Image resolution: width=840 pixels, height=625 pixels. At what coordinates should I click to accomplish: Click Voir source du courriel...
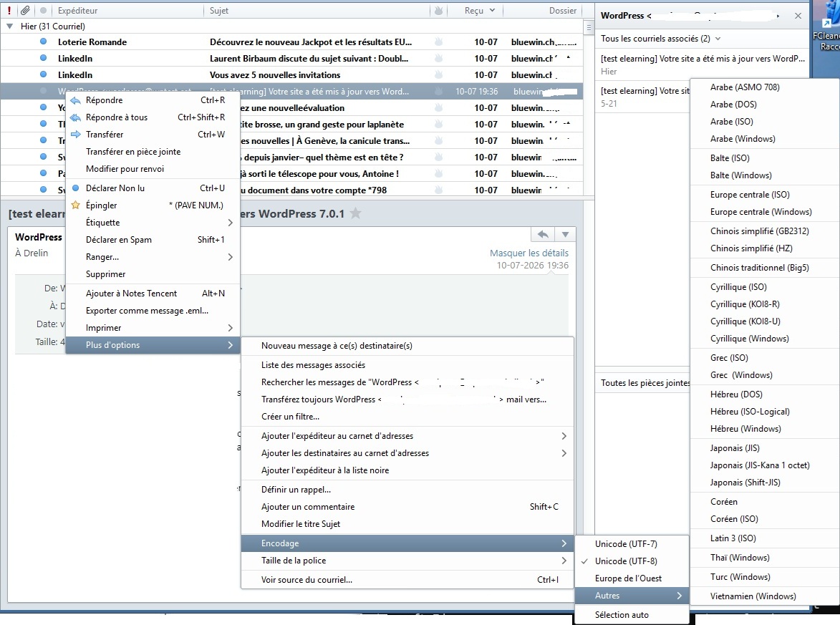tap(407, 579)
